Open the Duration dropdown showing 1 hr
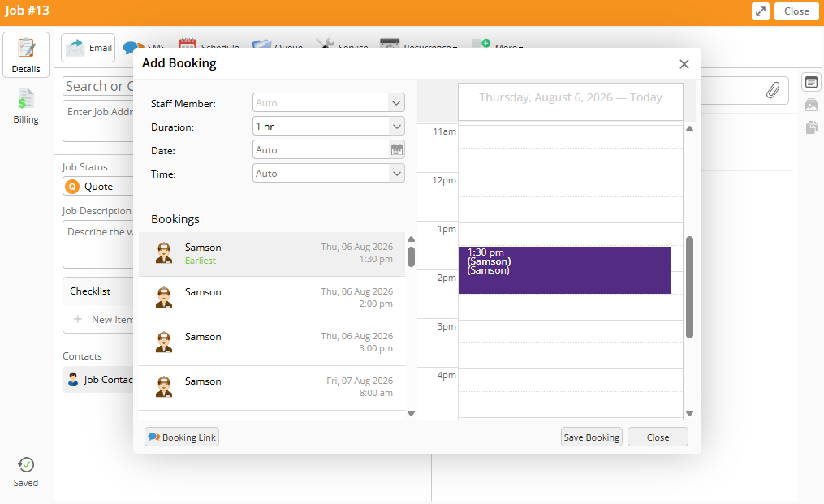This screenshot has width=824, height=504. pyautogui.click(x=329, y=126)
